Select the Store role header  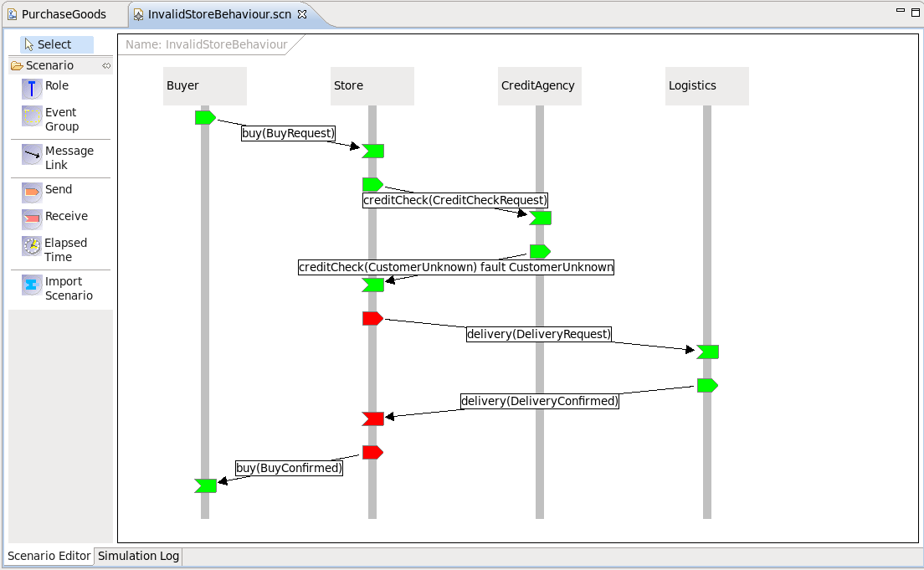[372, 86]
